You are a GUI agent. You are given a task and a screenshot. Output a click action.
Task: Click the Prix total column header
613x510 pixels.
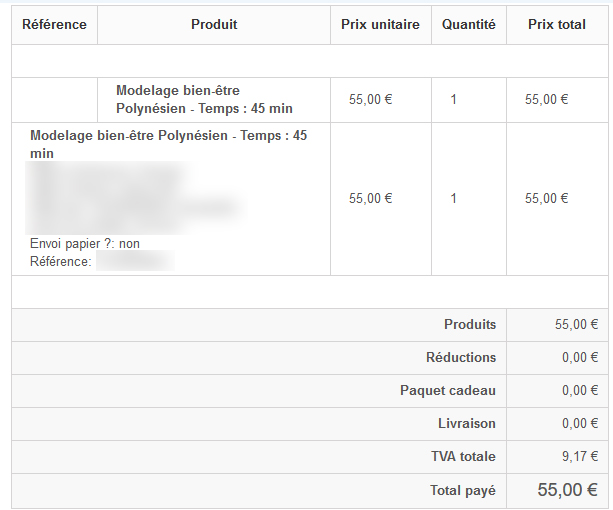[557, 24]
